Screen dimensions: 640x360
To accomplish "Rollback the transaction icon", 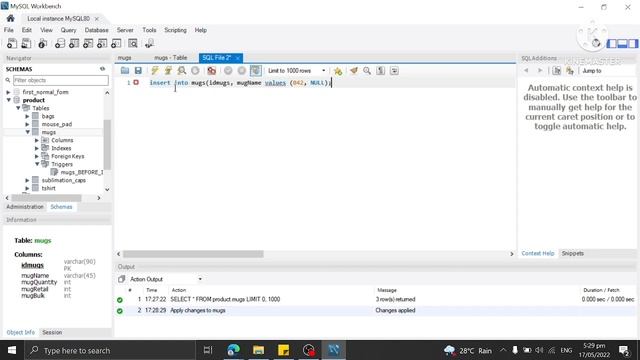I will 242,71.
